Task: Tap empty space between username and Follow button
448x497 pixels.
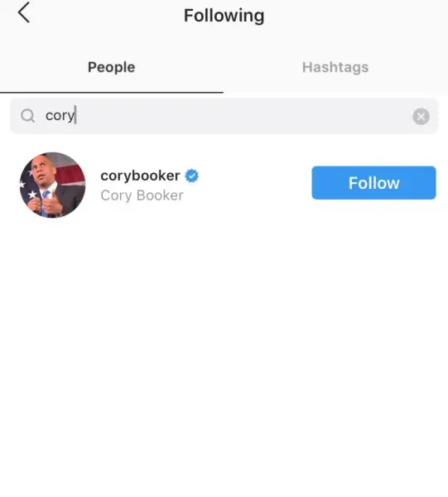Action: pyautogui.click(x=253, y=184)
